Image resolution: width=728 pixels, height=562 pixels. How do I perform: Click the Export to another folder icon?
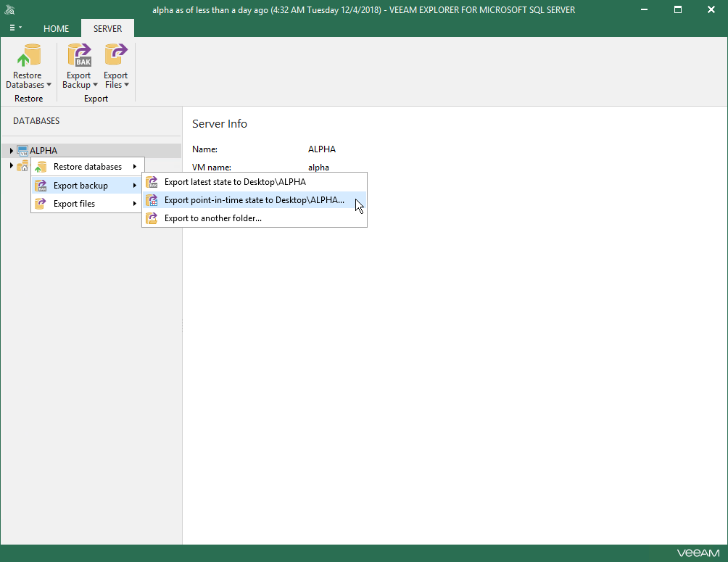(152, 218)
